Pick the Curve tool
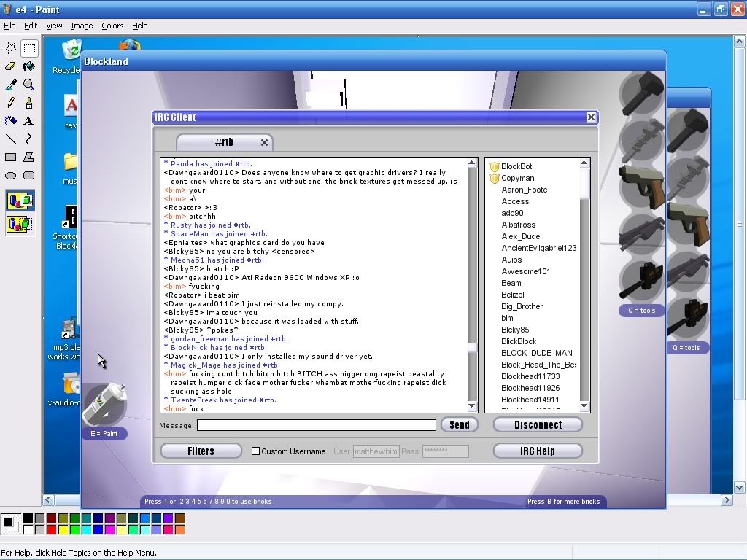Viewport: 747px width, 560px height. point(29,139)
